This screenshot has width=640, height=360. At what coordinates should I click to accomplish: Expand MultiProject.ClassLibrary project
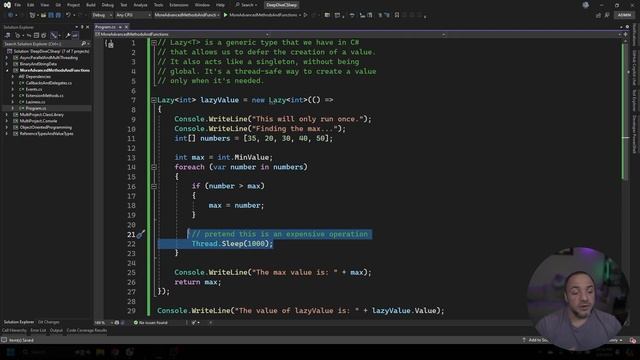click(7, 115)
